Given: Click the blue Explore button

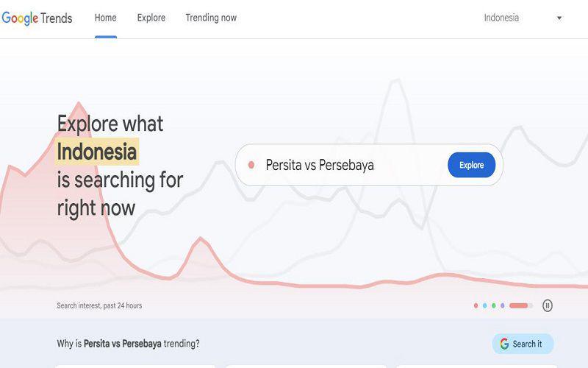Looking at the screenshot, I should [471, 165].
